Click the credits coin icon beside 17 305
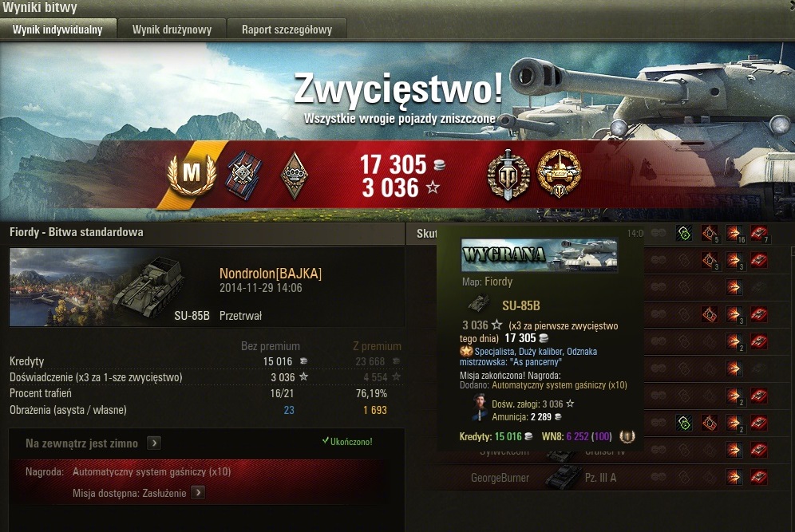The height and width of the screenshot is (532, 795). pos(439,164)
